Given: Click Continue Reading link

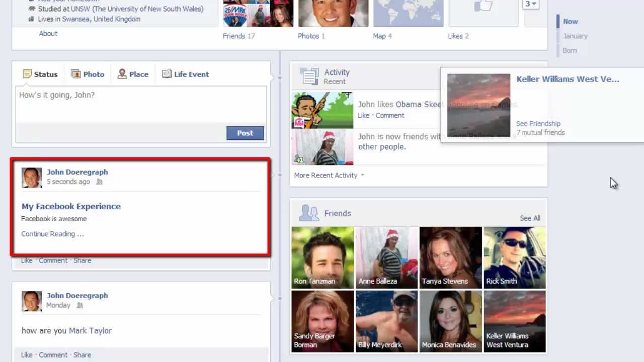Looking at the screenshot, I should [52, 234].
